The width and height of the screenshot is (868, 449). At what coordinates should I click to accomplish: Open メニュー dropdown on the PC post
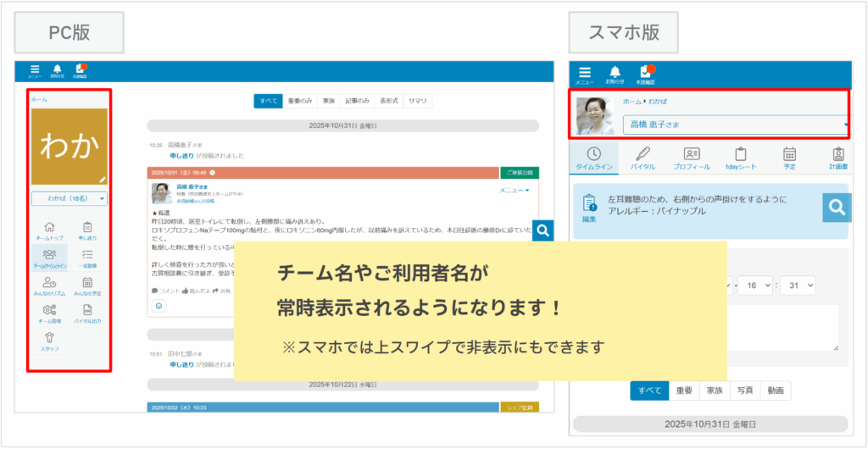point(515,191)
